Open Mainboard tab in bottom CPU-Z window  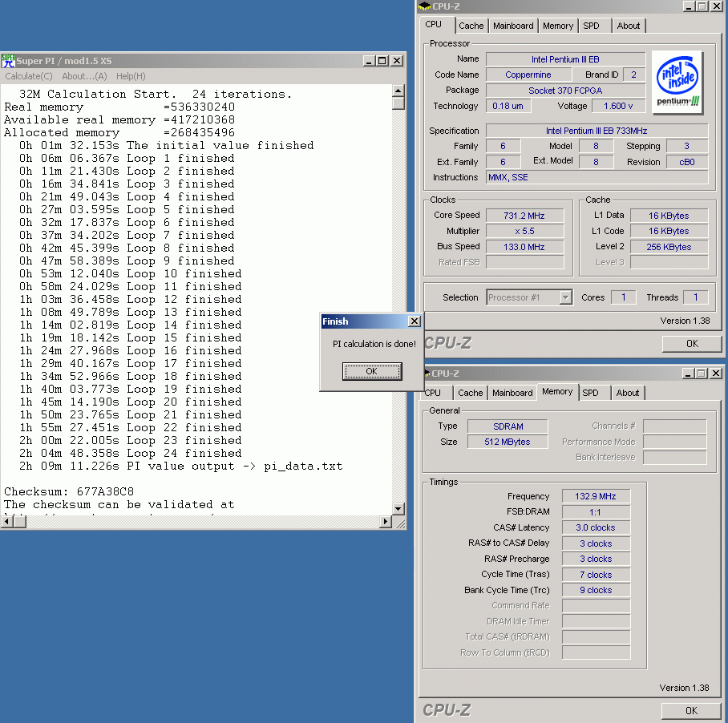(x=512, y=393)
